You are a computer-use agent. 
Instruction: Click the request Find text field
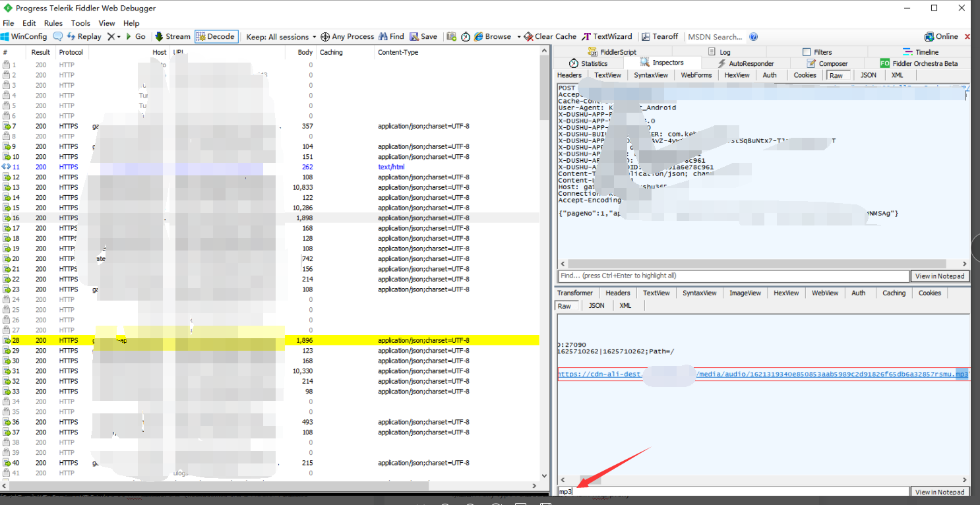pyautogui.click(x=733, y=276)
